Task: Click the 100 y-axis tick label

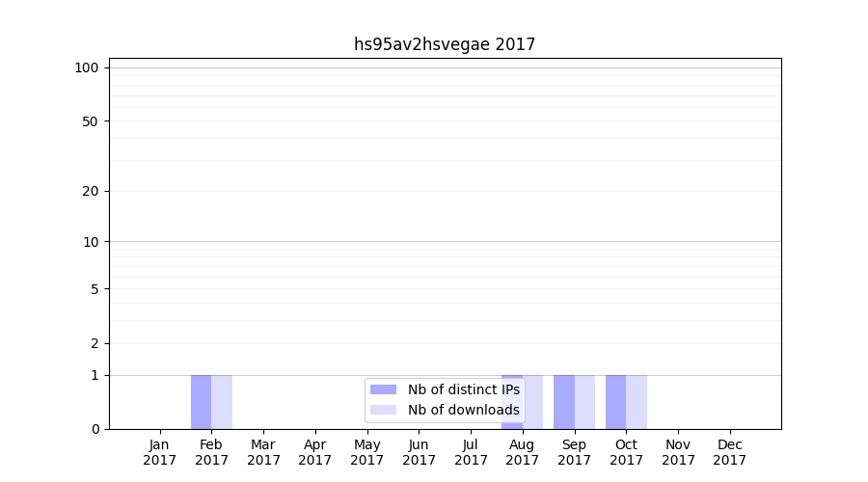Action: pyautogui.click(x=87, y=67)
